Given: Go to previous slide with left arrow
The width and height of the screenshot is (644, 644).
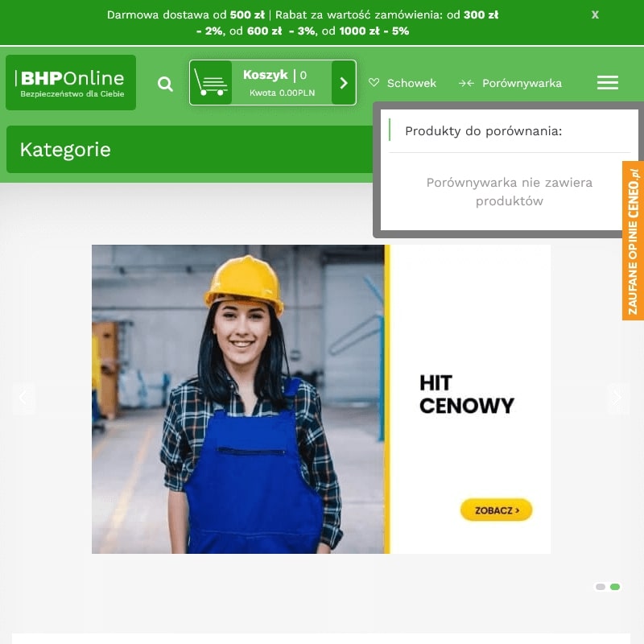Looking at the screenshot, I should [24, 398].
